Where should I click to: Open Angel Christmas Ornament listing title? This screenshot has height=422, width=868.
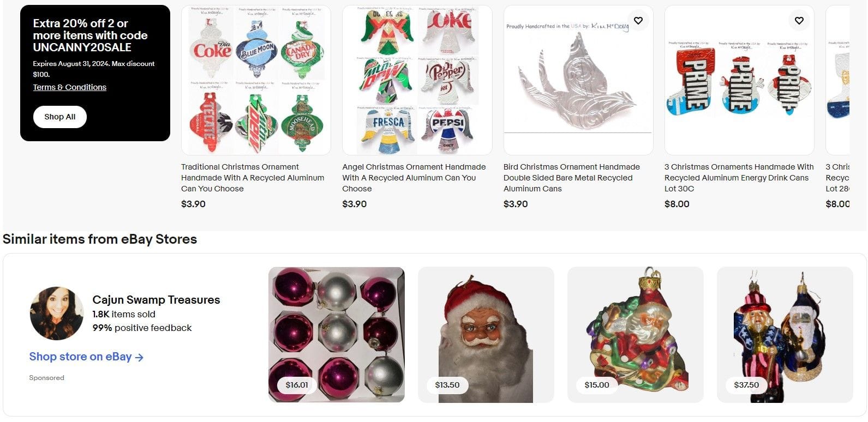click(x=414, y=178)
